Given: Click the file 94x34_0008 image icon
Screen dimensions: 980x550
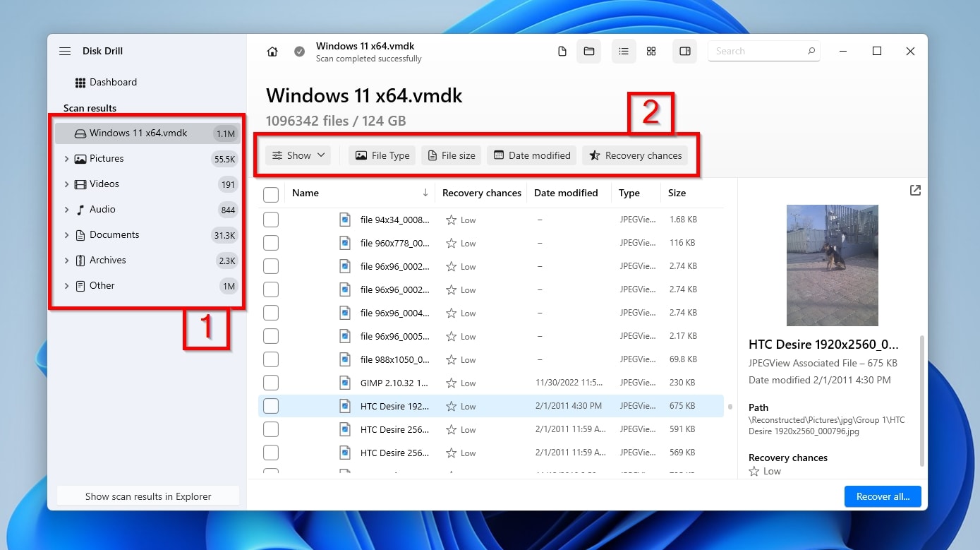Looking at the screenshot, I should [x=345, y=220].
